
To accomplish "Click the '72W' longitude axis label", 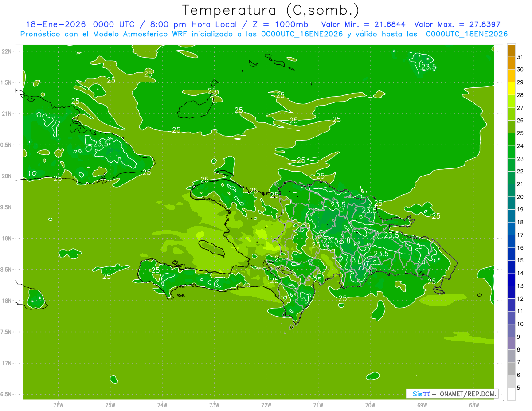I will (266, 405).
